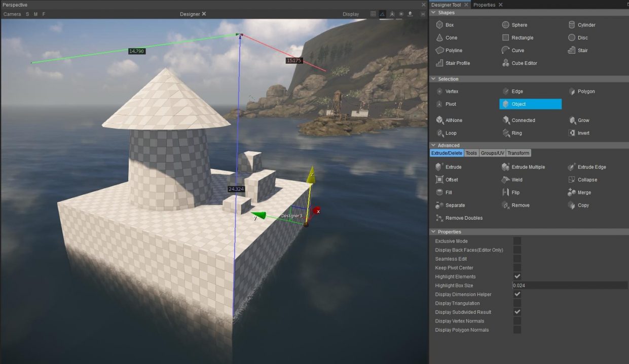This screenshot has width=629, height=364.
Task: Apply the Collapse tool
Action: tap(582, 179)
